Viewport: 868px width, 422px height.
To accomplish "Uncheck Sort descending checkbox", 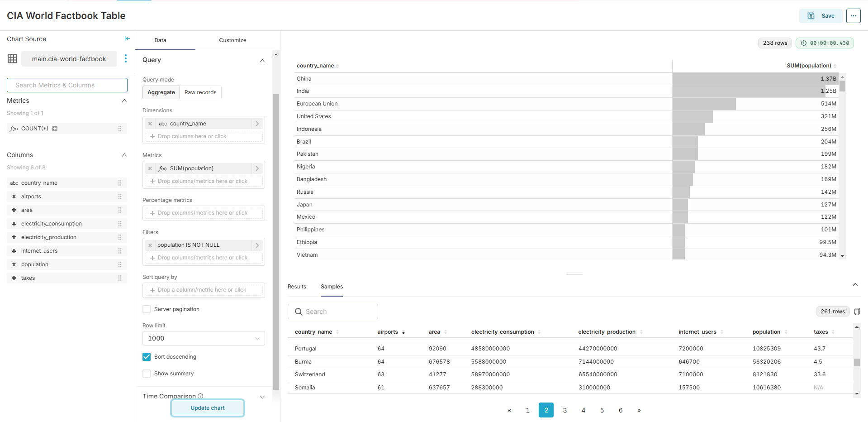I will click(x=147, y=357).
